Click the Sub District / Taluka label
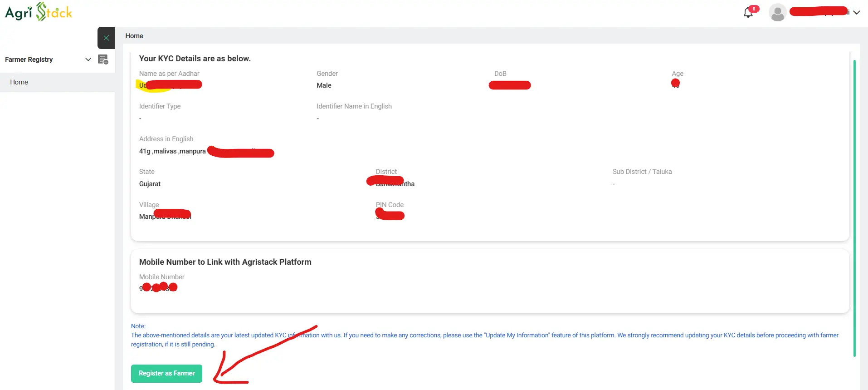 coord(642,172)
